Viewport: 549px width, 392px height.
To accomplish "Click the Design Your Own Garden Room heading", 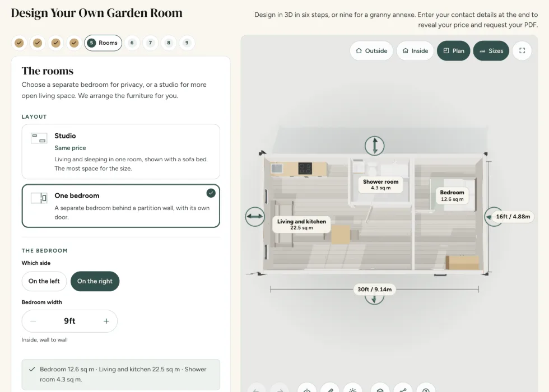I will [x=96, y=13].
